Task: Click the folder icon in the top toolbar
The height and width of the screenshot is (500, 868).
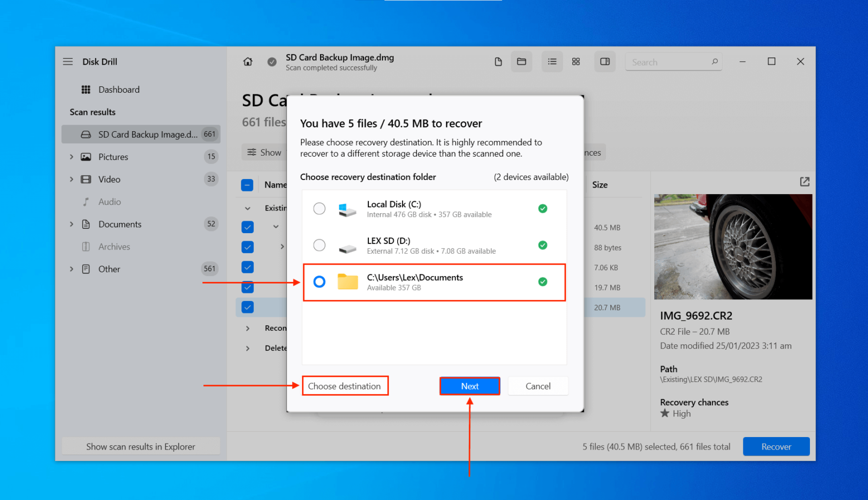Action: 521,61
